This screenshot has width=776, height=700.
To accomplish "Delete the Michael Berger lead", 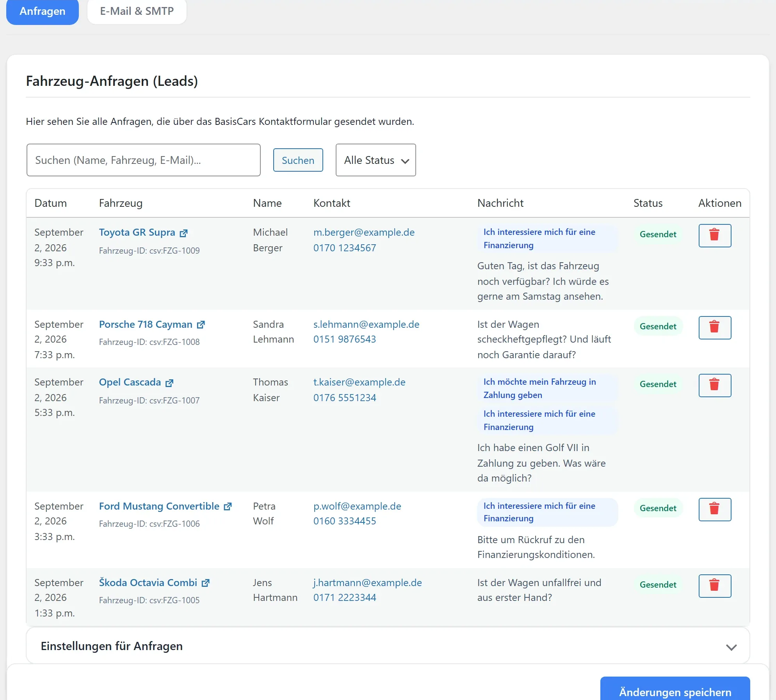I will click(715, 235).
